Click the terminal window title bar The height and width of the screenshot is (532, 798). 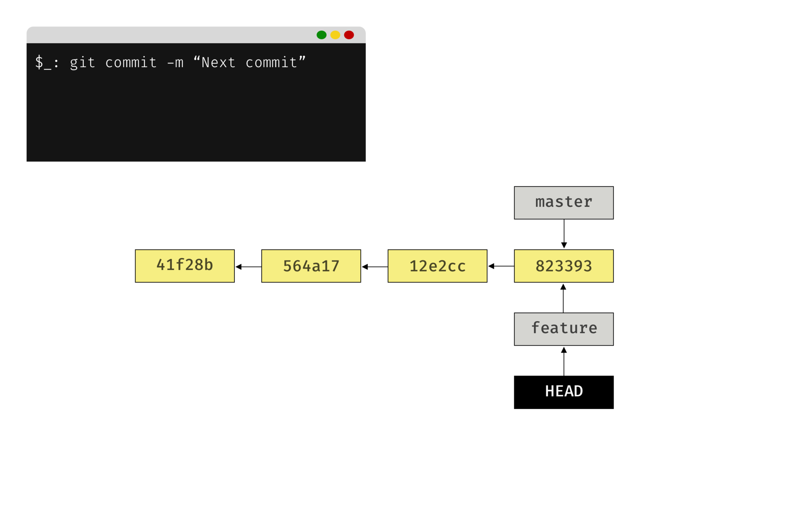point(169,35)
